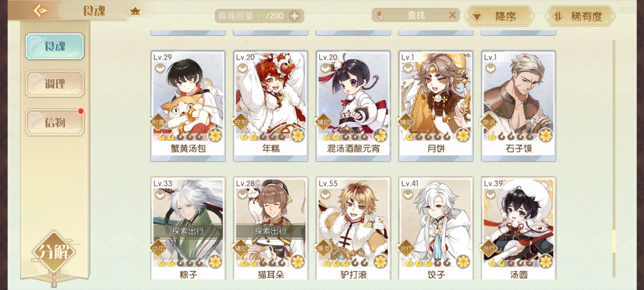Switch to the 调理 tab
This screenshot has width=644, height=290.
[x=55, y=84]
